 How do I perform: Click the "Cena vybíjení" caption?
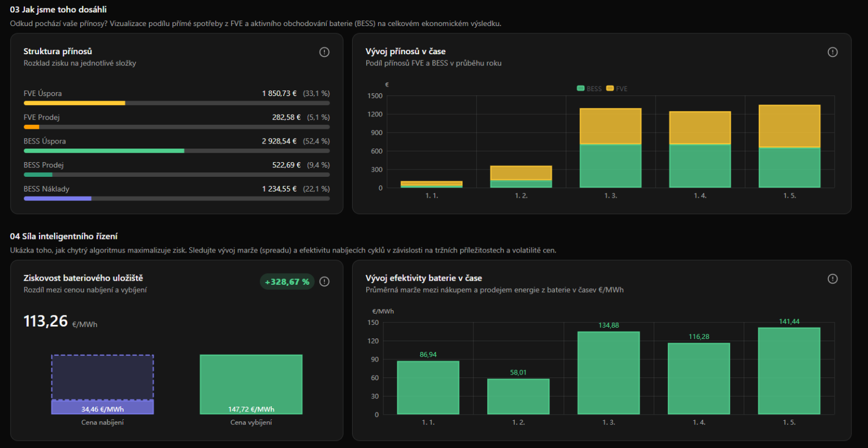[251, 423]
